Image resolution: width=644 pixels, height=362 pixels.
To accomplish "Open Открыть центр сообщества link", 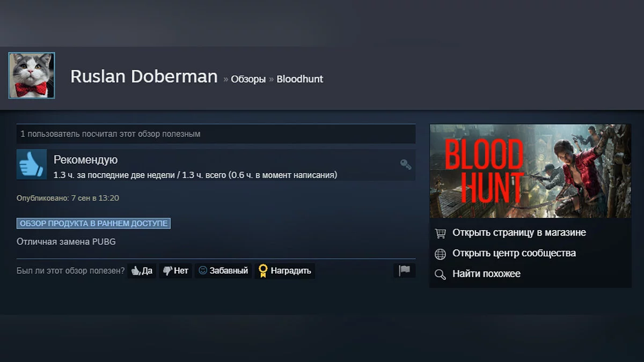I will coord(514,253).
